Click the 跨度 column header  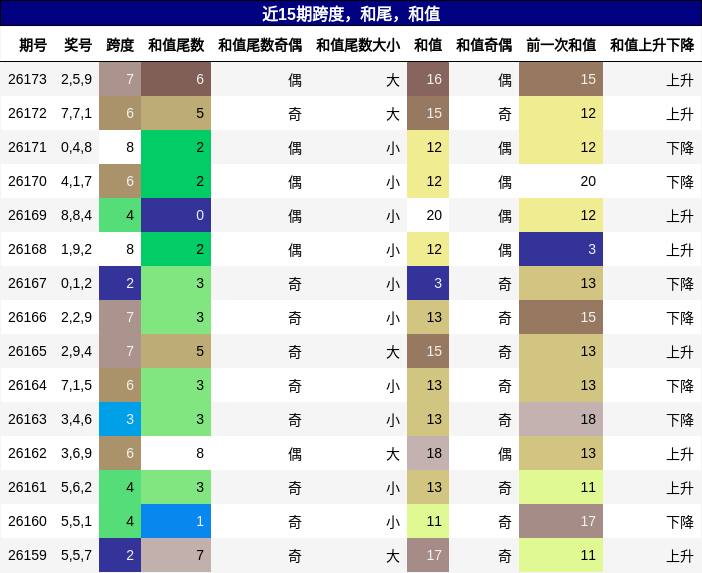[120, 45]
